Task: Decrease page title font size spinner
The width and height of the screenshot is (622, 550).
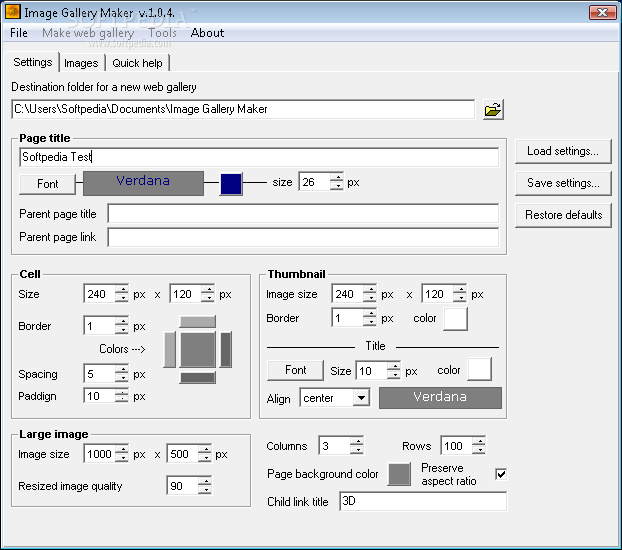Action: pyautogui.click(x=337, y=187)
